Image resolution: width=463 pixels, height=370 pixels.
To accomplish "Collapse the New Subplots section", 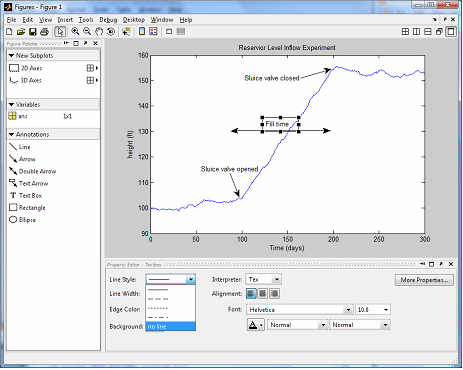I will [x=11, y=56].
